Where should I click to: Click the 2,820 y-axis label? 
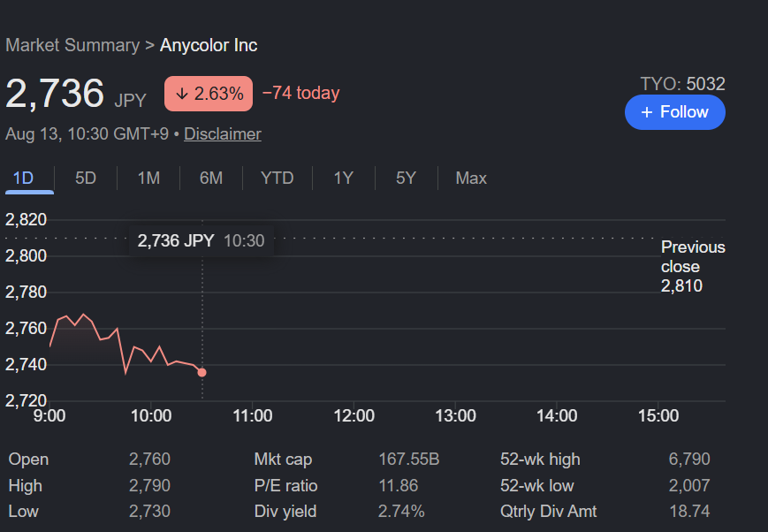click(x=26, y=219)
